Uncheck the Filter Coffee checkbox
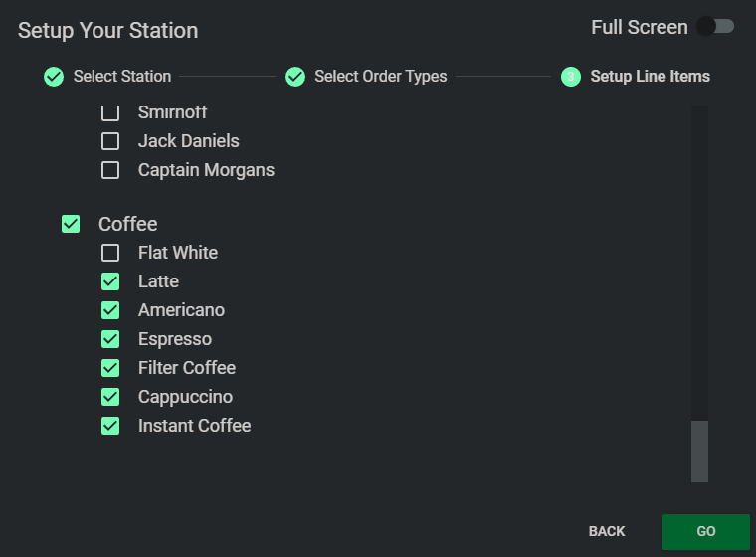Viewport: 756px width, 557px height. [110, 368]
